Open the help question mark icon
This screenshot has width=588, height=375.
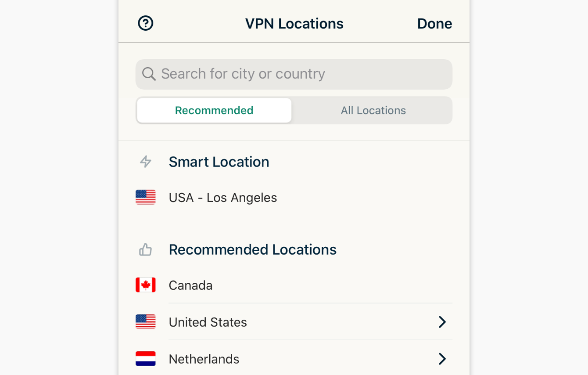click(145, 23)
